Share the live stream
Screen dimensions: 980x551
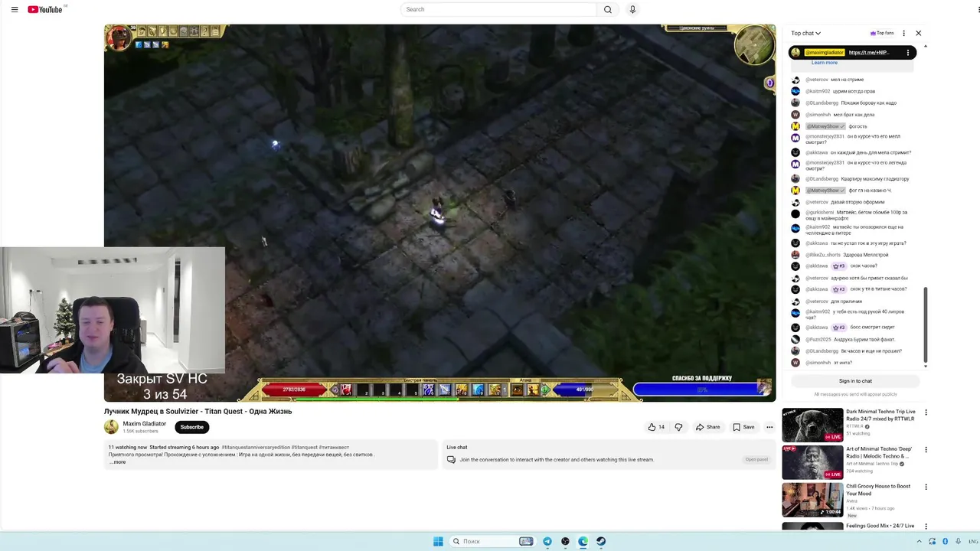tap(707, 427)
